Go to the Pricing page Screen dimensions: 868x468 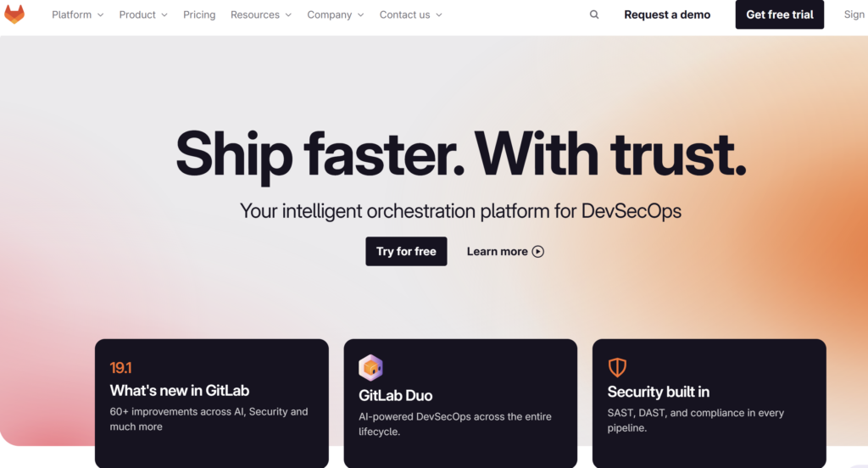pyautogui.click(x=199, y=15)
